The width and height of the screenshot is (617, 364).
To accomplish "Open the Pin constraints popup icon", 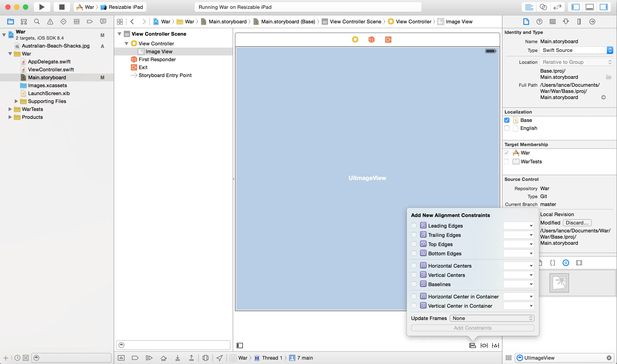I will [484, 345].
